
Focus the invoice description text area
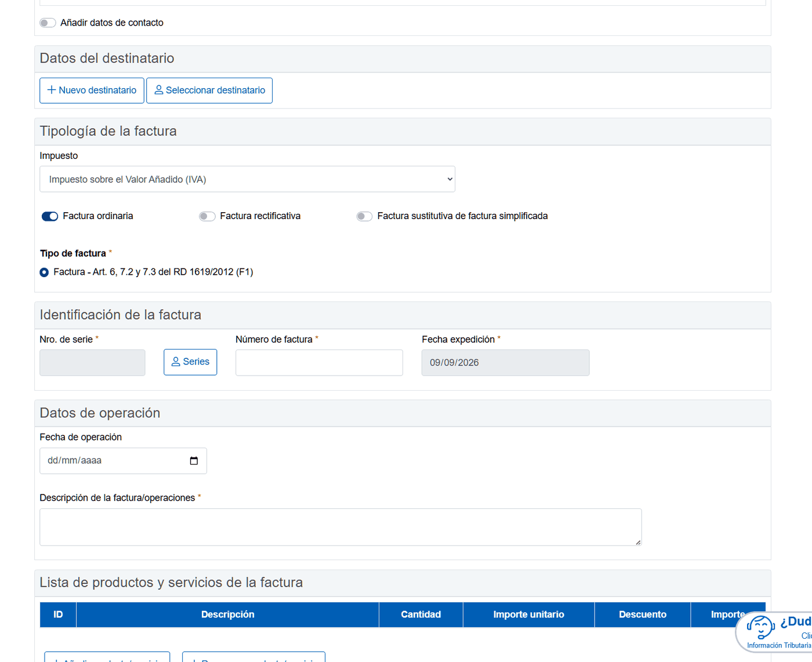click(340, 527)
